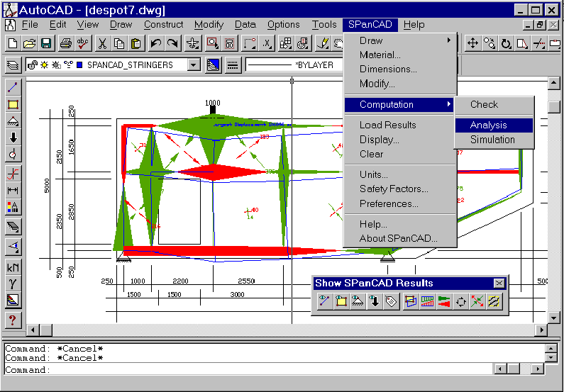Select the support draw tool
The image size is (564, 392).
click(x=13, y=121)
